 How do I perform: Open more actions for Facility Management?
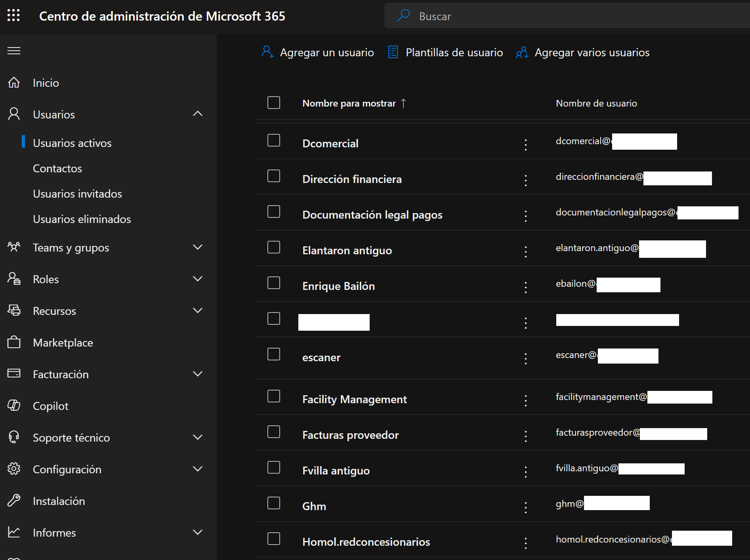pos(526,400)
